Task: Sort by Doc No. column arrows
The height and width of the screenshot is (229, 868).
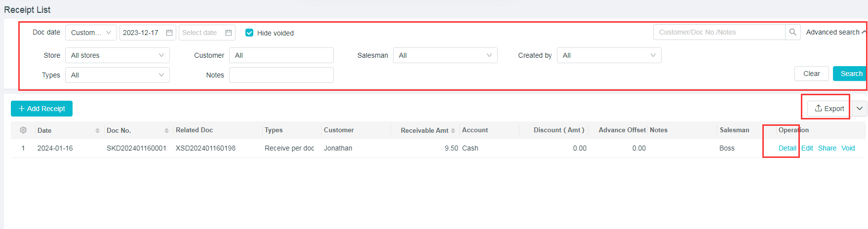Action: 166,131
